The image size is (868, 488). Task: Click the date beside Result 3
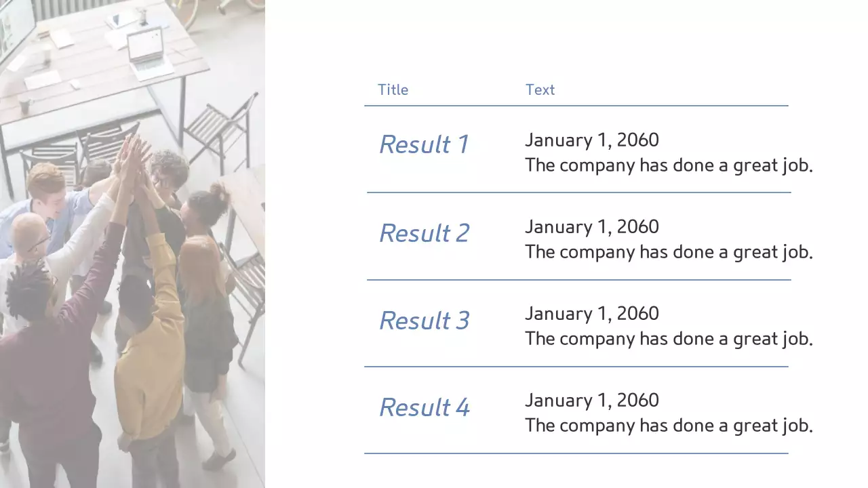591,314
